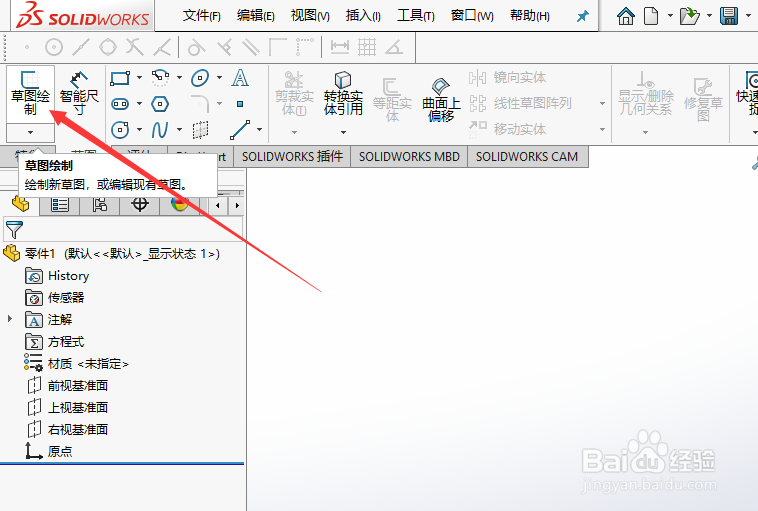The height and width of the screenshot is (511, 758).
Task: Select the circle sketch tool
Action: coord(120,130)
